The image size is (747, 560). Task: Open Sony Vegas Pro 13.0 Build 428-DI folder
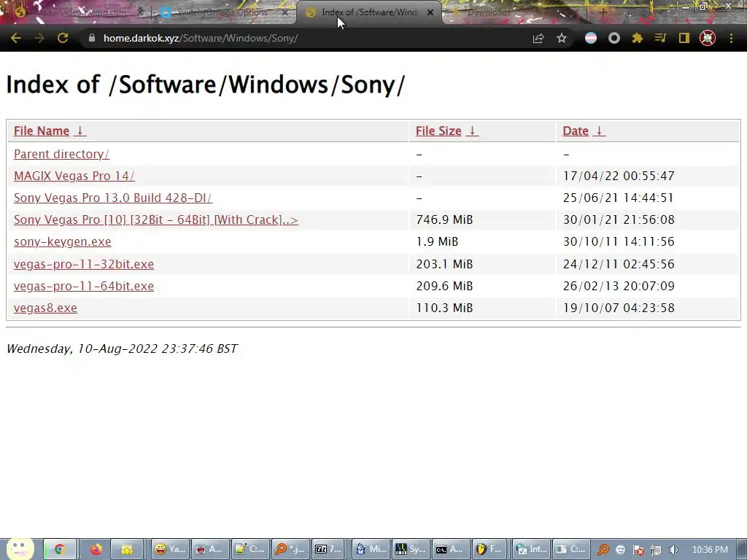pos(113,198)
